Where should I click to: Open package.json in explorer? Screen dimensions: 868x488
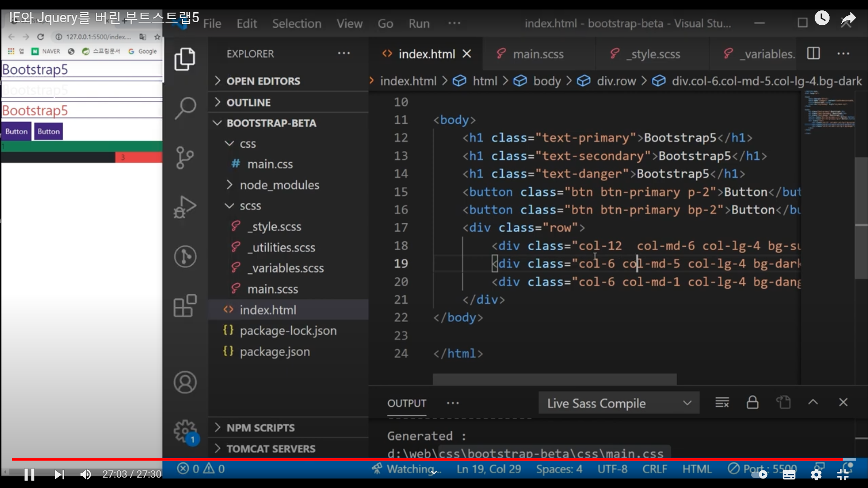click(x=274, y=352)
